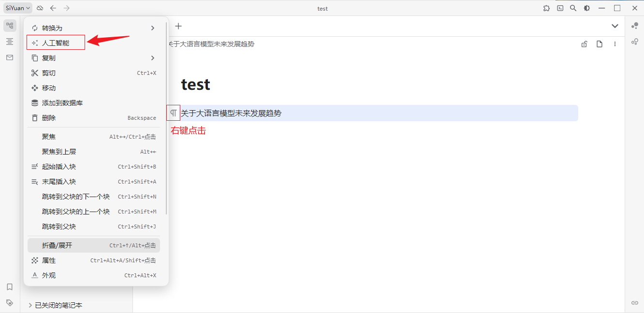The image size is (644, 313).
Task: Open the backlinks panel in right dock
Action: [x=635, y=303]
